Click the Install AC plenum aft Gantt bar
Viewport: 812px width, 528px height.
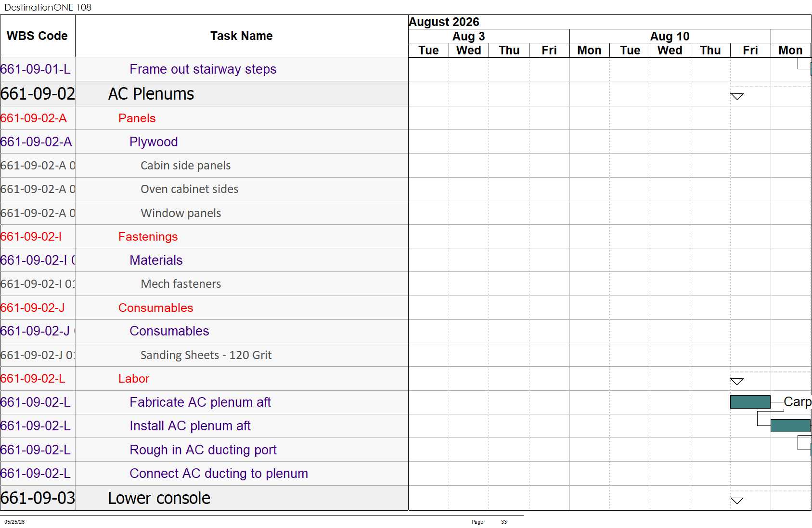click(790, 425)
